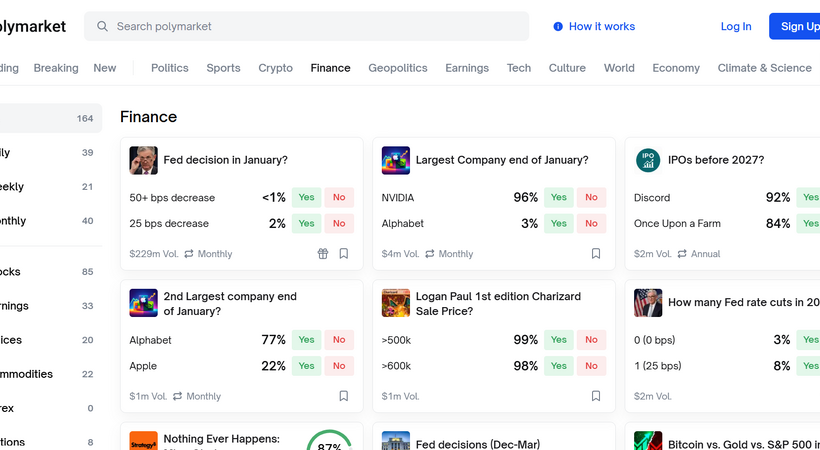The height and width of the screenshot is (450, 820).
Task: Open the Sports category tab
Action: [x=223, y=68]
